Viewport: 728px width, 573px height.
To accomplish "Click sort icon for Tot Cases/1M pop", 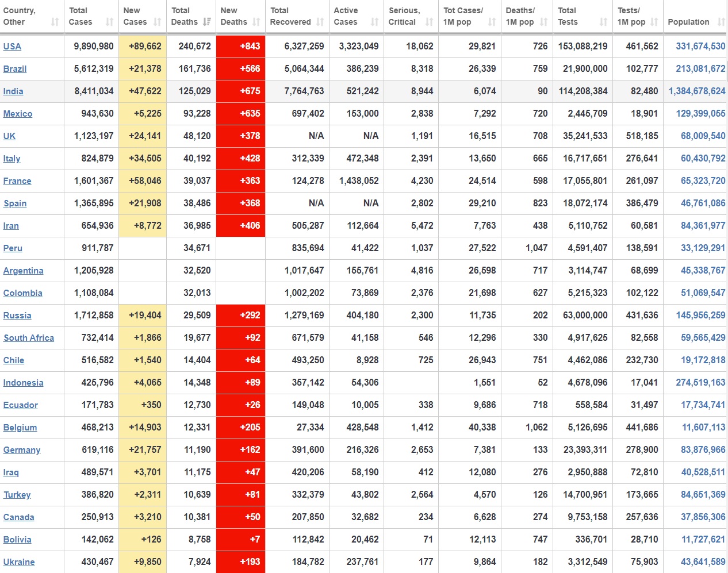I will 492,22.
